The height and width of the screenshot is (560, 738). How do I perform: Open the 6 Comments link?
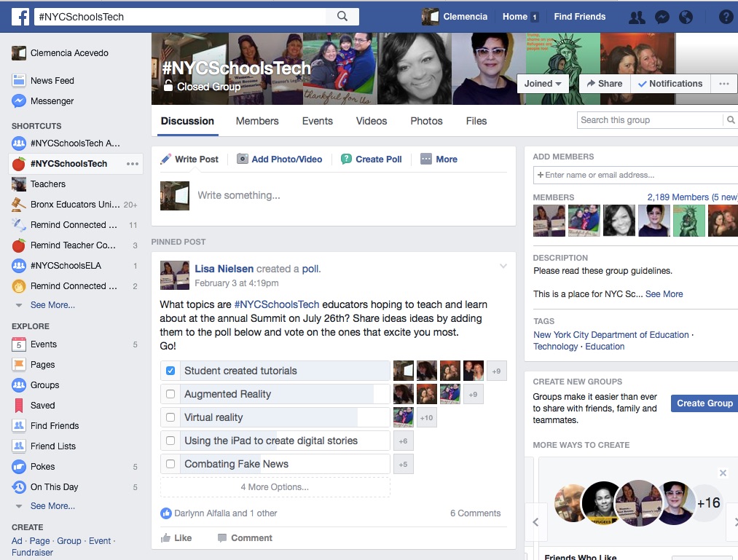click(x=476, y=513)
